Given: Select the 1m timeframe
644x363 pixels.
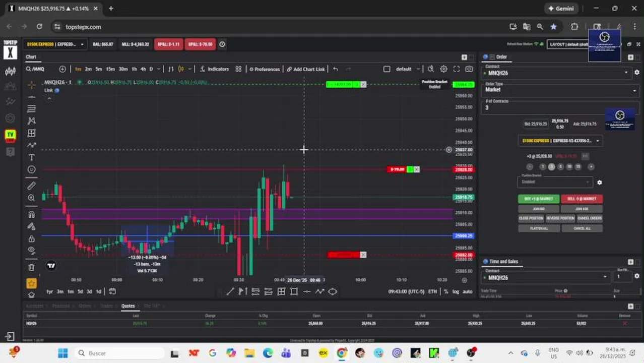Looking at the screenshot, I should click(78, 69).
